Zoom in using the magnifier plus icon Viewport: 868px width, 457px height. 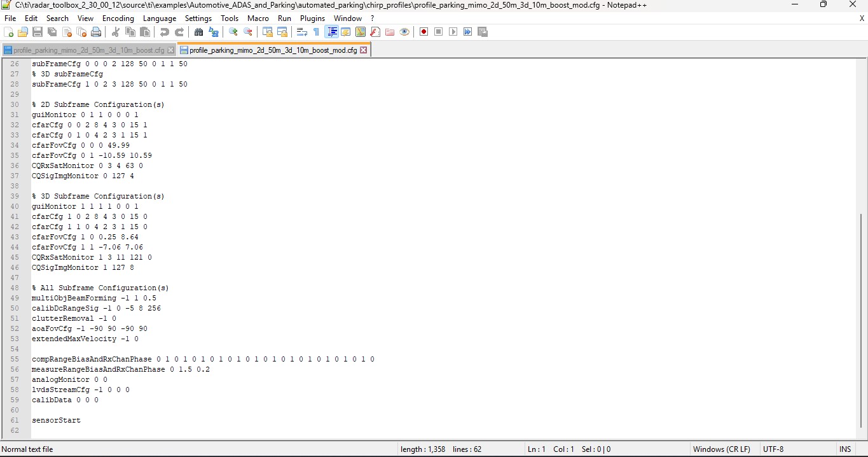pyautogui.click(x=233, y=32)
